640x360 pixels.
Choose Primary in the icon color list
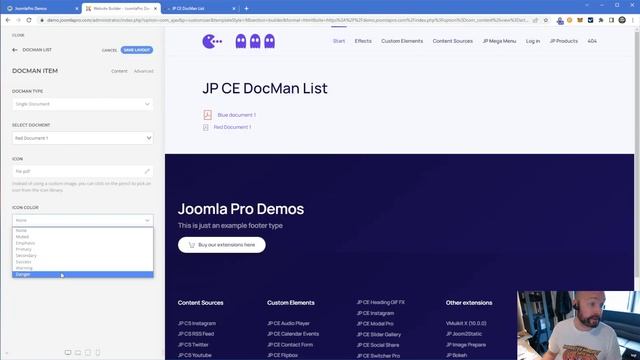click(x=82, y=249)
